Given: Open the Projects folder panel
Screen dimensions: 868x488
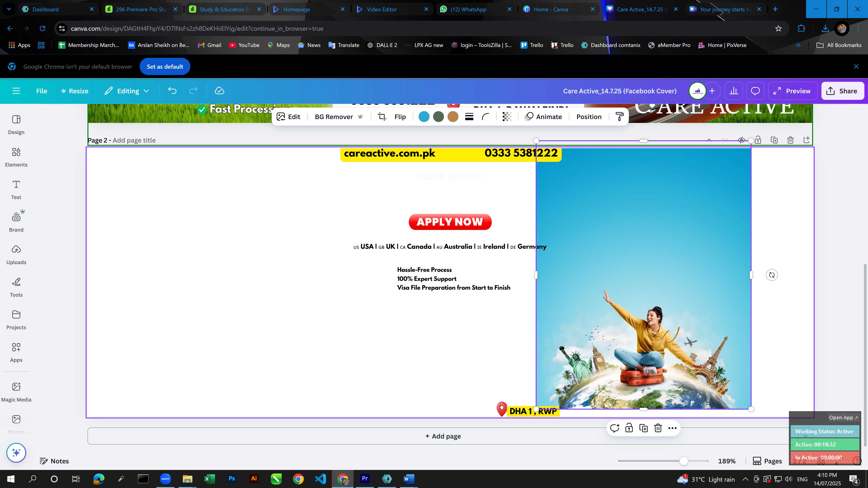Looking at the screenshot, I should point(16,320).
